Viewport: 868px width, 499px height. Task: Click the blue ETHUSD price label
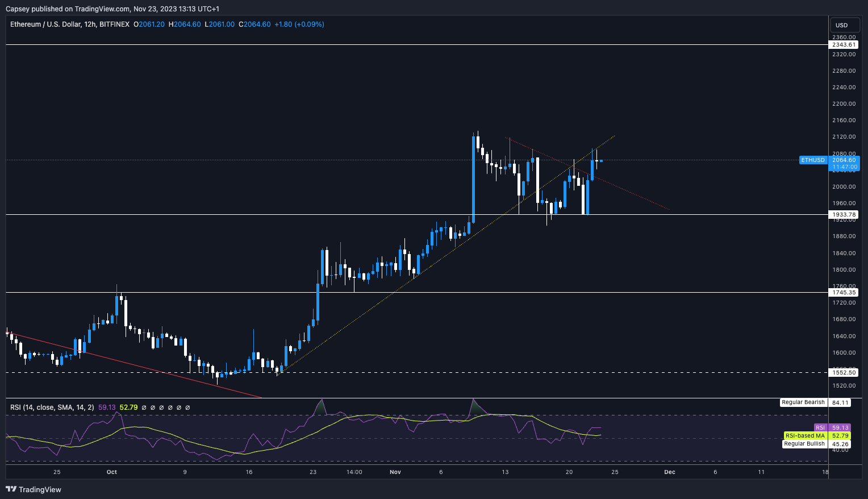coord(812,160)
